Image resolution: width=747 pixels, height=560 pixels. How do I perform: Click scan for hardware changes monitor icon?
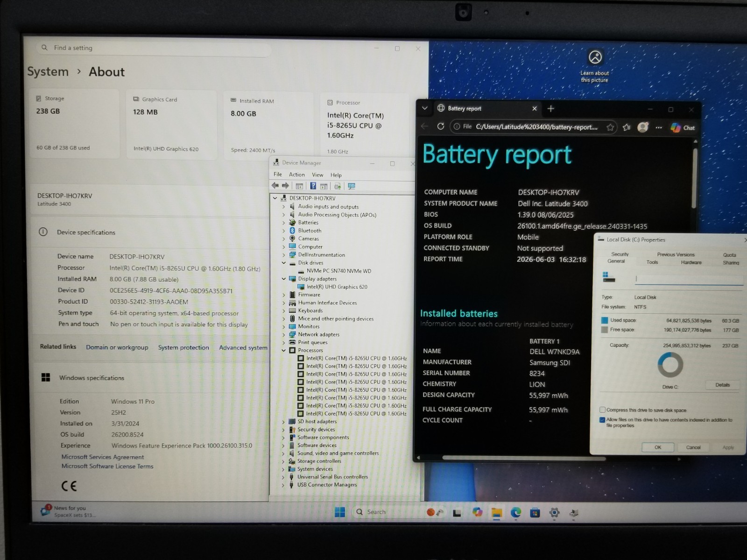[352, 186]
